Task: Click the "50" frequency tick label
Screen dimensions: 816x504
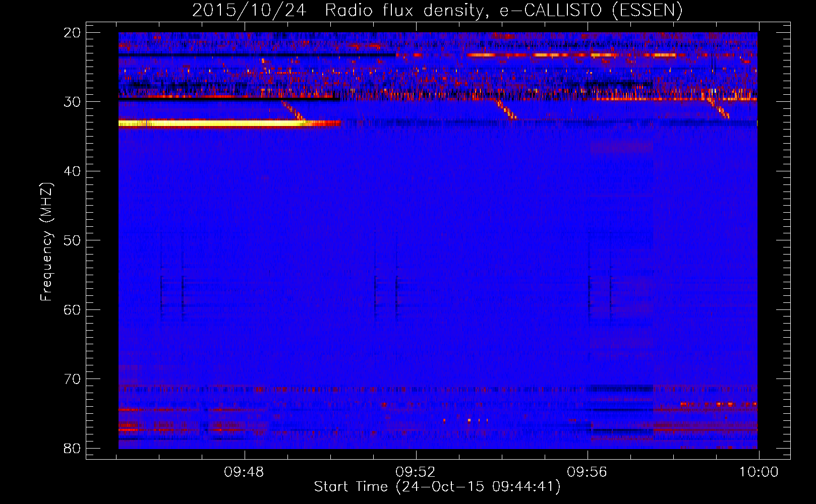Action: pyautogui.click(x=72, y=240)
